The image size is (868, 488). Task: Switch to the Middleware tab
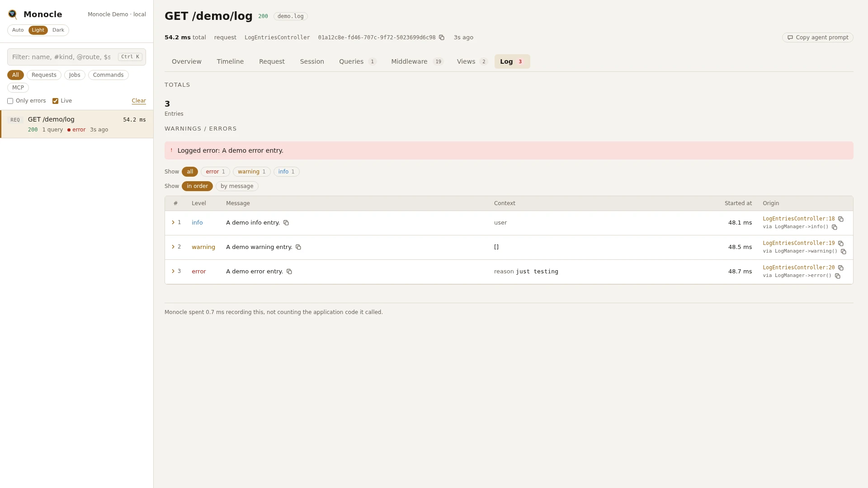click(417, 61)
